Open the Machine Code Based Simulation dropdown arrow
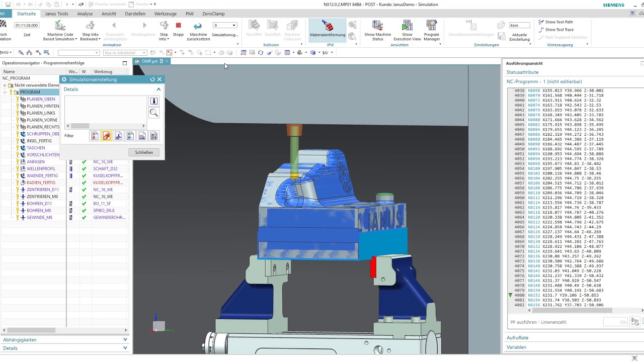This screenshot has height=362, width=644. (76, 39)
